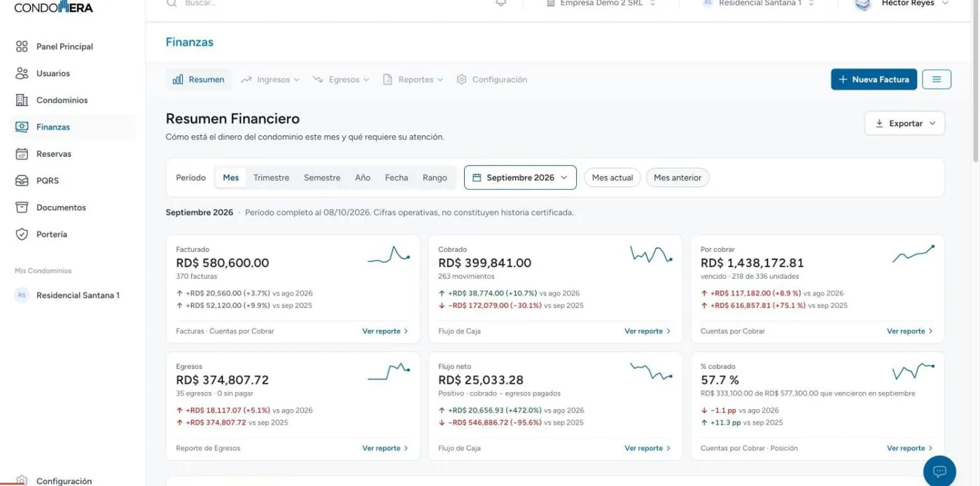
Task: Click the 57.7 % cobrado value
Action: coord(720,380)
